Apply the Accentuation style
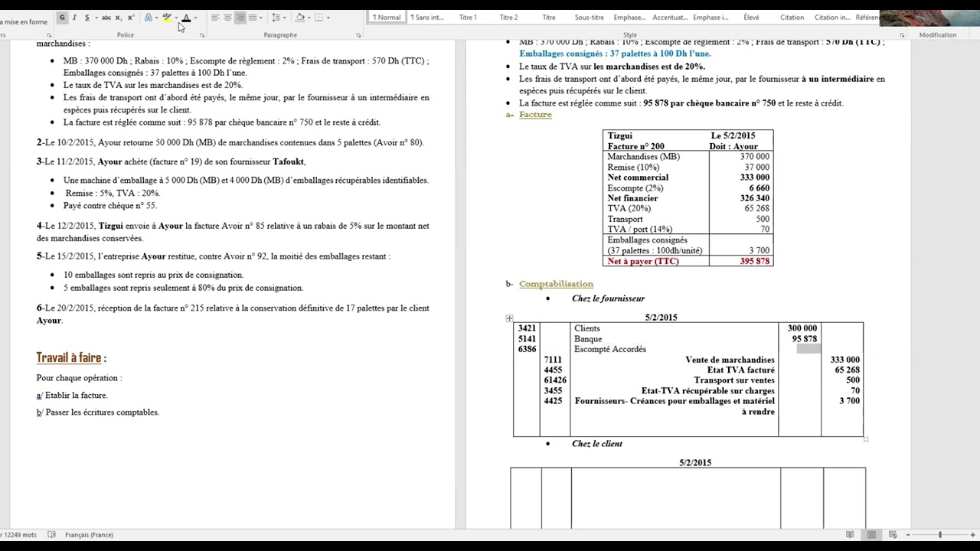Image resolution: width=980 pixels, height=551 pixels. coord(670,18)
